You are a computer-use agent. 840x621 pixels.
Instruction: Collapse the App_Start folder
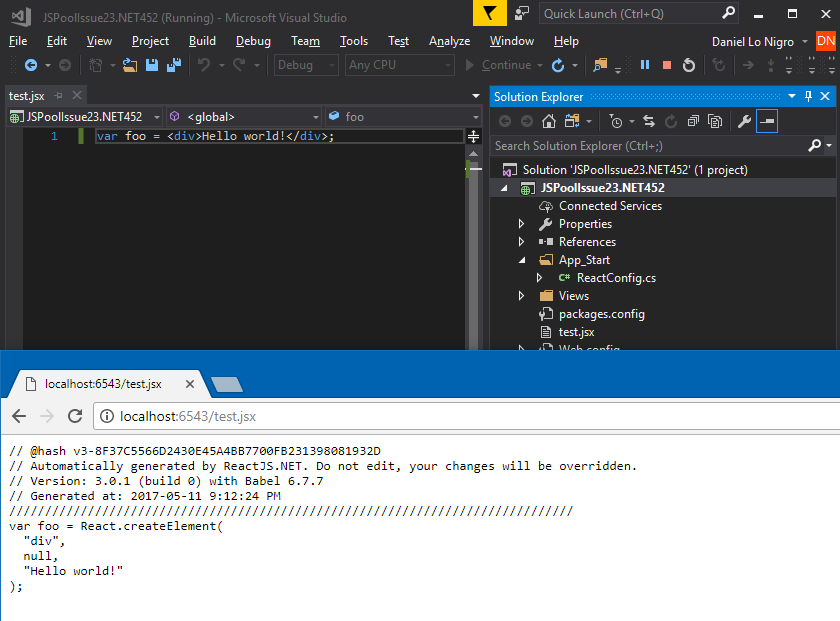[x=522, y=260]
